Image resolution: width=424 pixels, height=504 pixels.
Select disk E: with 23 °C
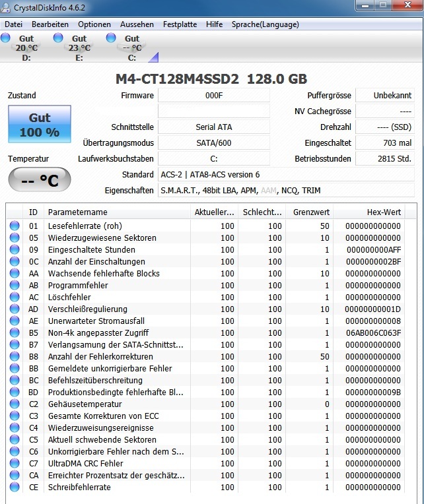point(79,48)
